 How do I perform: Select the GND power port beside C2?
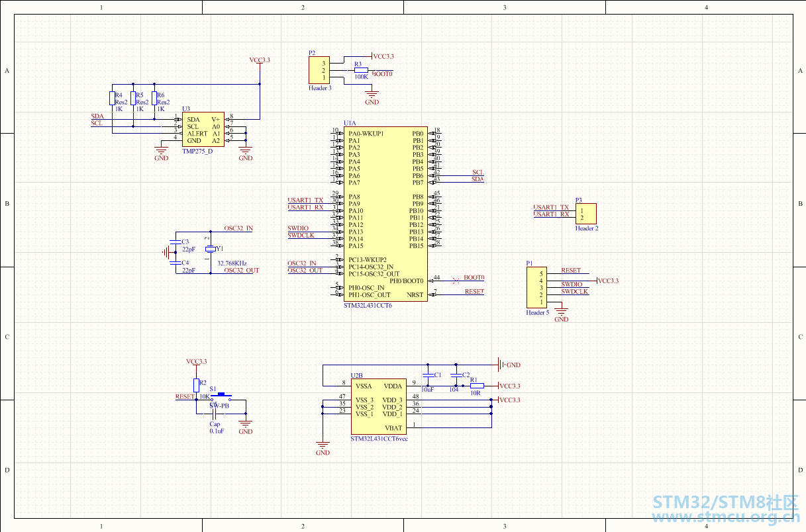coord(508,365)
